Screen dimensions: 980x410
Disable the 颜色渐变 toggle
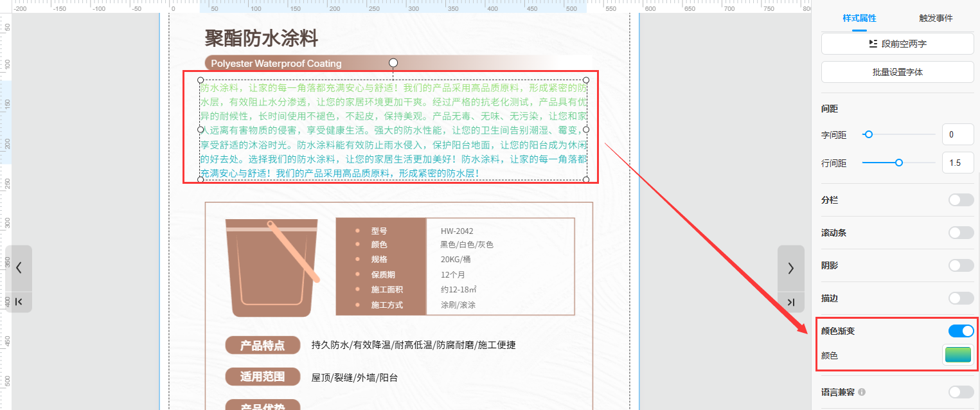pyautogui.click(x=961, y=331)
